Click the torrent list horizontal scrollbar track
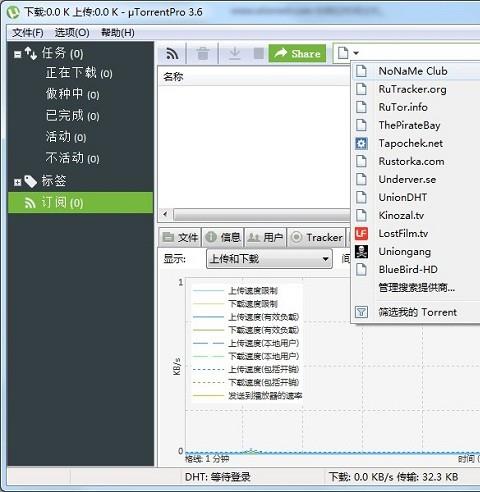 [x=262, y=215]
